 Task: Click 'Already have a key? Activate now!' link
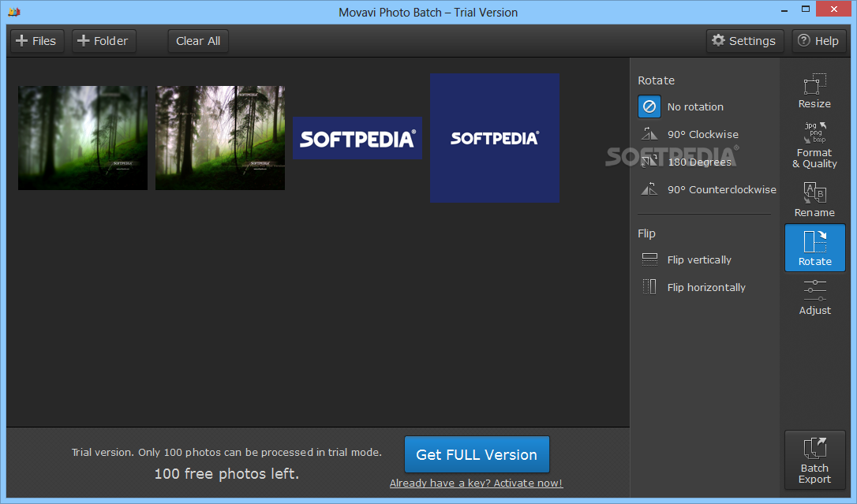[476, 483]
